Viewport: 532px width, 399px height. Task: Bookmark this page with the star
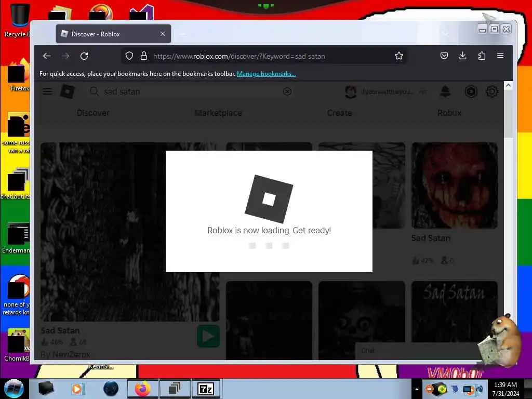click(x=399, y=56)
